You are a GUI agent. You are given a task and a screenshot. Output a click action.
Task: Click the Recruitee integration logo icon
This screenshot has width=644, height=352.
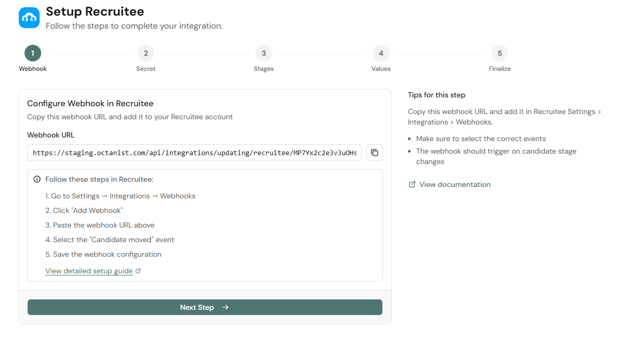point(29,17)
